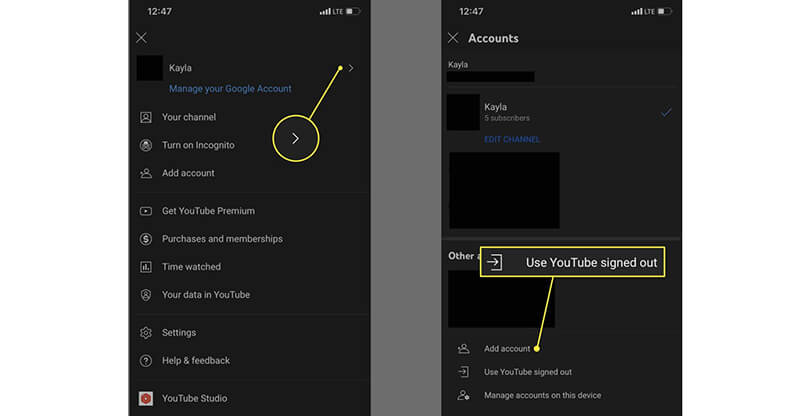Open Purchases and memberships
Screen dimensions: 800x416
pyautogui.click(x=222, y=239)
